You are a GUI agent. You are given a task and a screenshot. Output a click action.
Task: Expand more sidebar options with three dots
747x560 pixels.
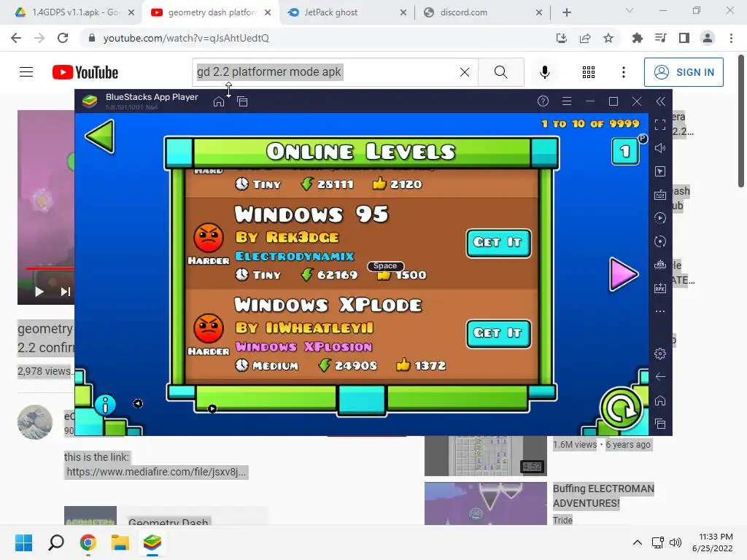click(660, 311)
